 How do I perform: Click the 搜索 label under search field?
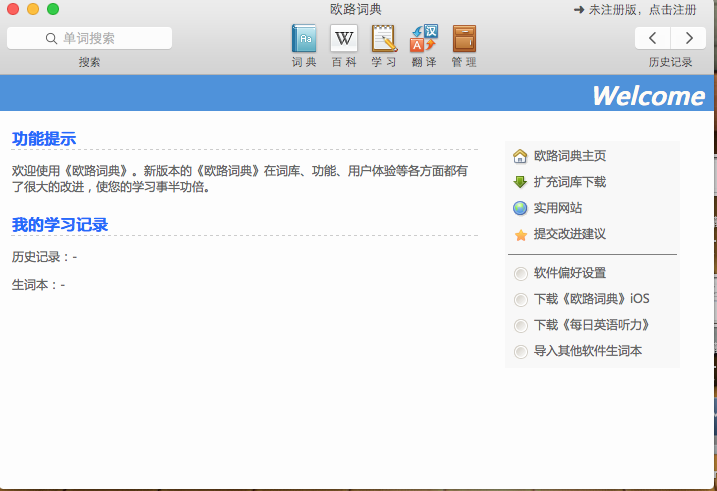pos(89,62)
